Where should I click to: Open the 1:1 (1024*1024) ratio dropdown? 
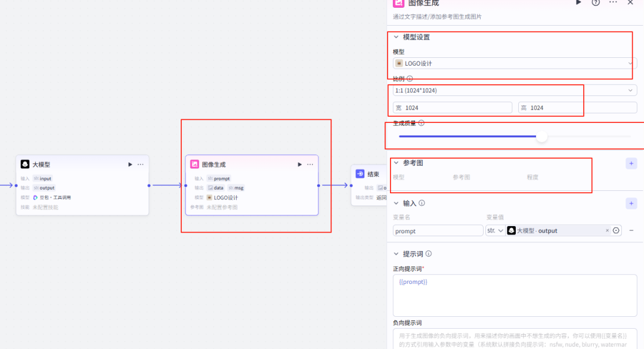pyautogui.click(x=515, y=91)
